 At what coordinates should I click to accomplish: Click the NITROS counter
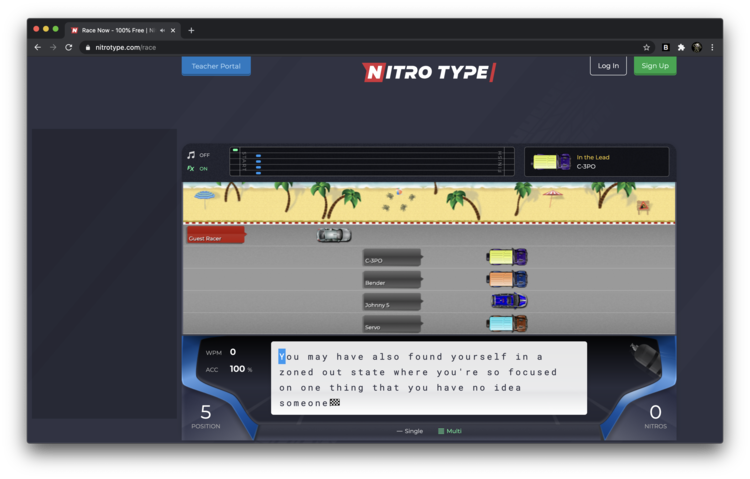click(655, 416)
